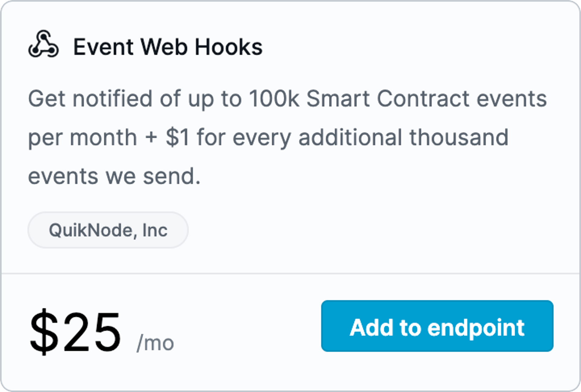
Task: Click the webhook icon beside the title
Action: (x=43, y=44)
